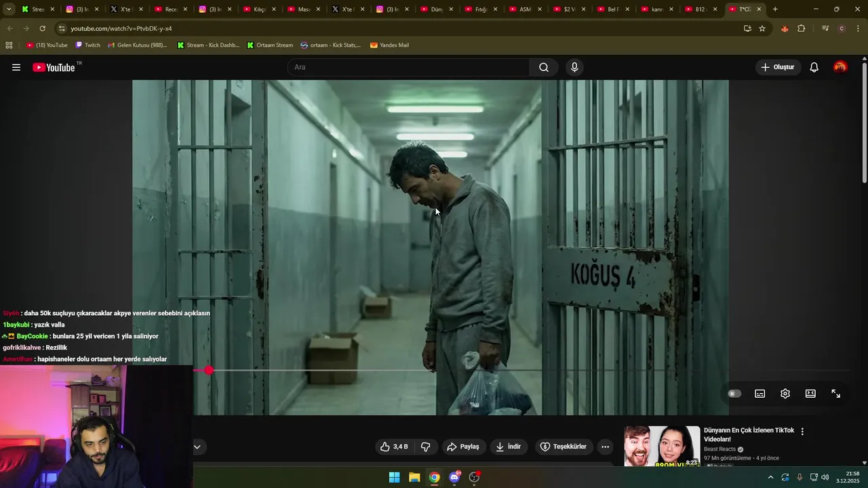Screen dimensions: 868x488
Task: Open the Windows Start menu
Action: (394, 477)
